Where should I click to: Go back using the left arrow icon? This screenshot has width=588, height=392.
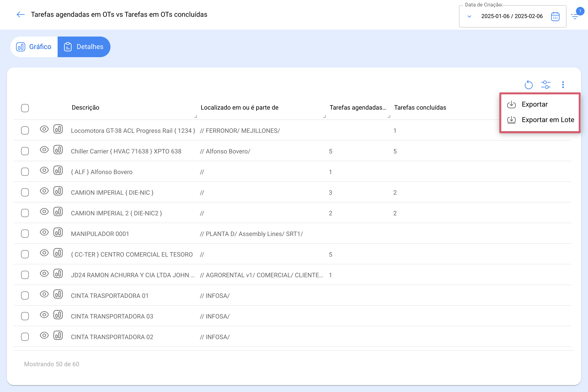coord(20,14)
